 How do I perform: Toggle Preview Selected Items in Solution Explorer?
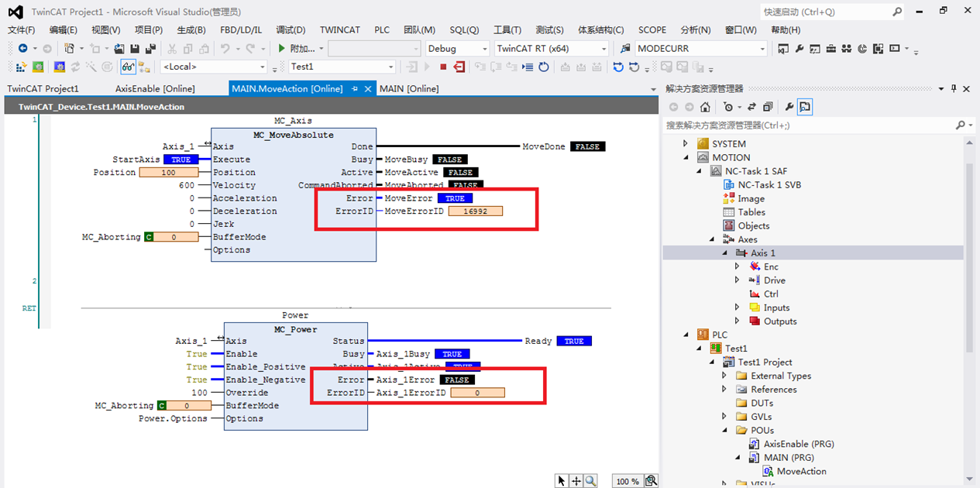coord(805,107)
